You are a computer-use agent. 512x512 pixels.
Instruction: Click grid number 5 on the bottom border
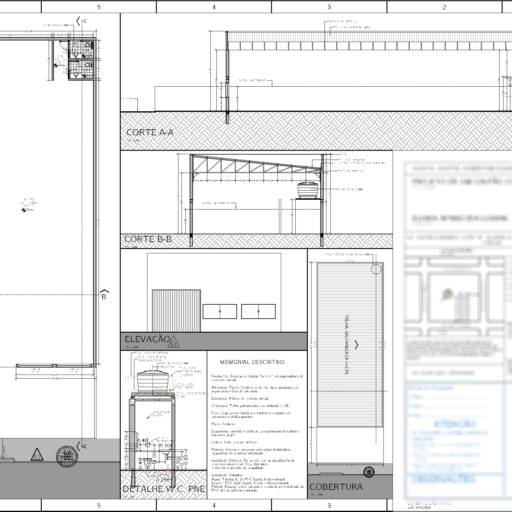(99, 505)
